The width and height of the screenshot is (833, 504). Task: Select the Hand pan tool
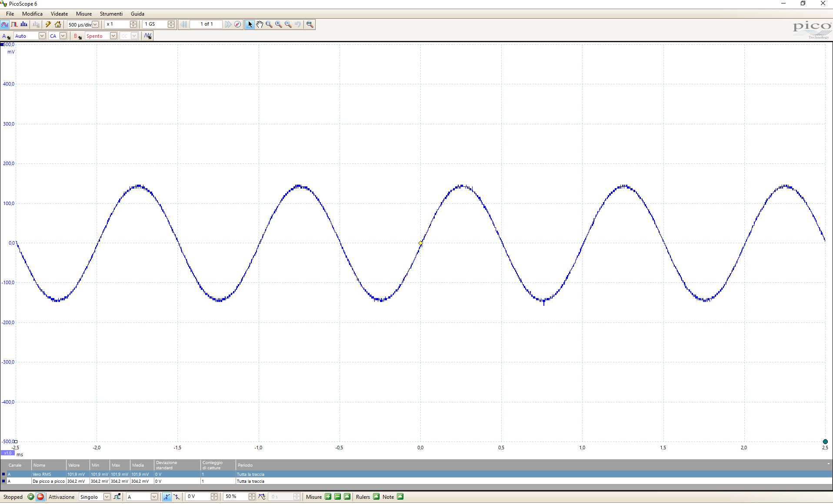(260, 24)
